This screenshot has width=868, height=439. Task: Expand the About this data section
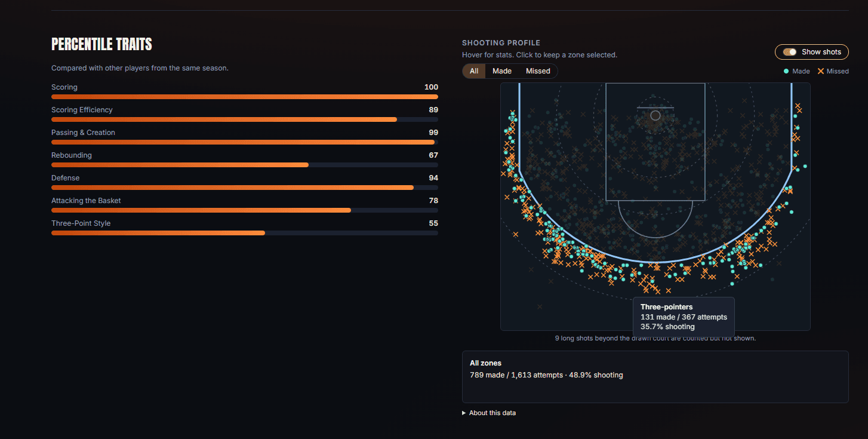[489, 413]
